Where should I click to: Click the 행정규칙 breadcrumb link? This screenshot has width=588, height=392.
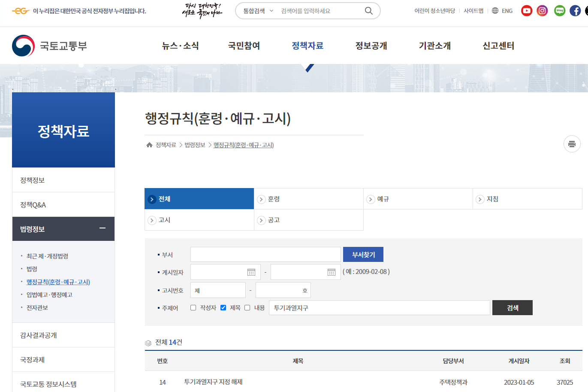(244, 145)
